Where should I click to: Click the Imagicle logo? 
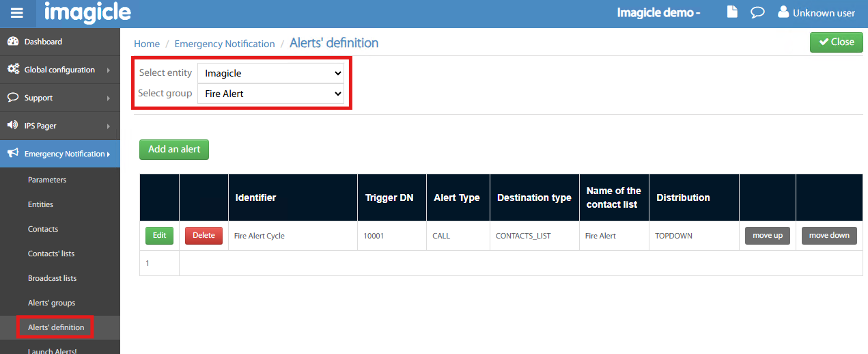click(x=87, y=12)
